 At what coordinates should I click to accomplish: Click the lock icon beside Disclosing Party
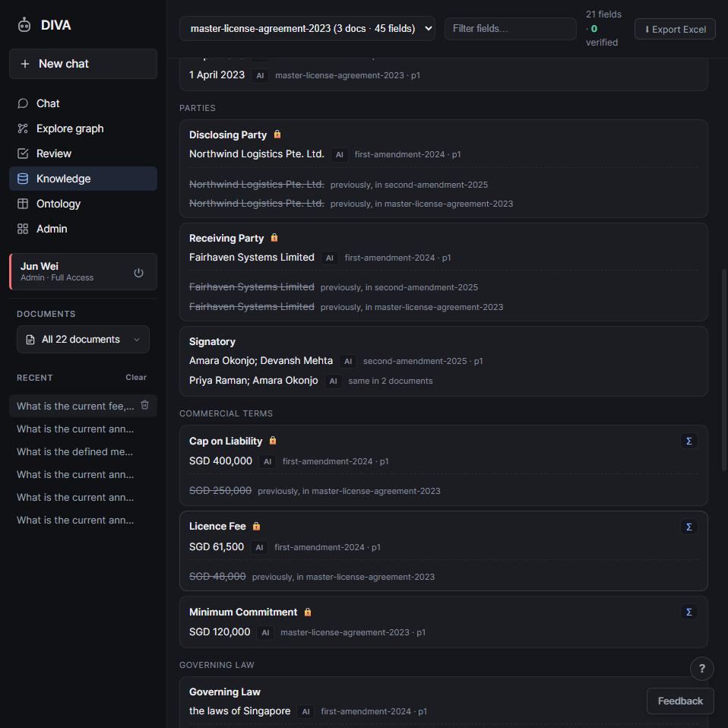click(277, 135)
